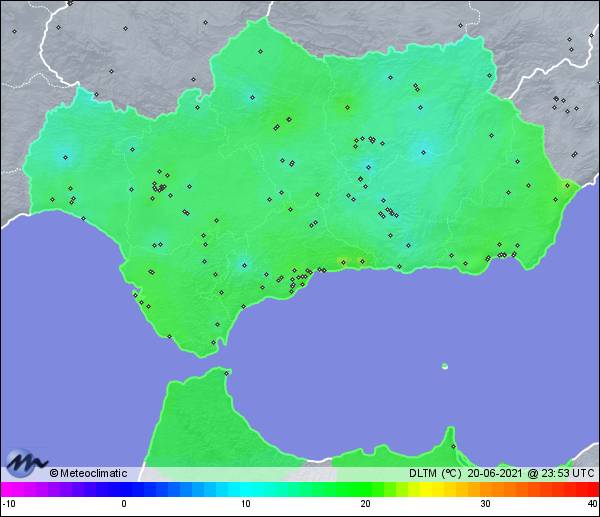
Task: Click the 0 scale label
Action: coord(124,504)
